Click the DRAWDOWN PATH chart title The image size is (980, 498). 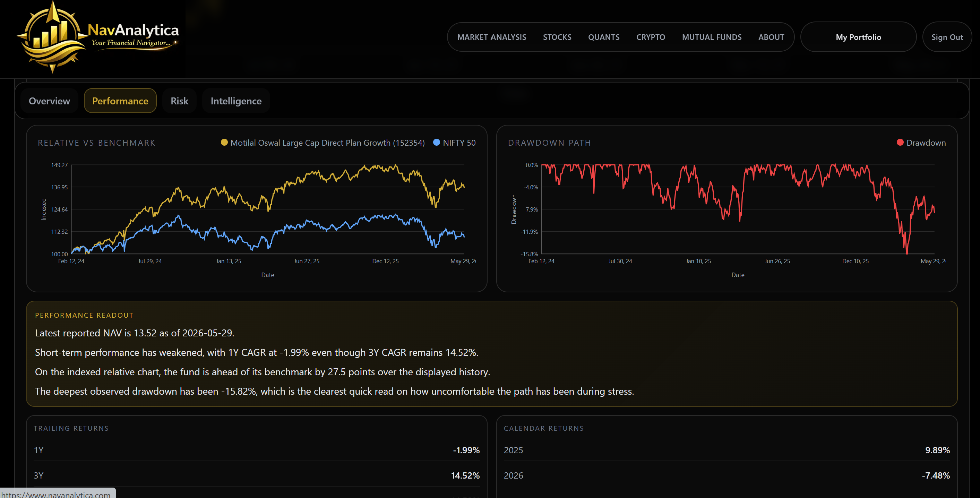[549, 143]
